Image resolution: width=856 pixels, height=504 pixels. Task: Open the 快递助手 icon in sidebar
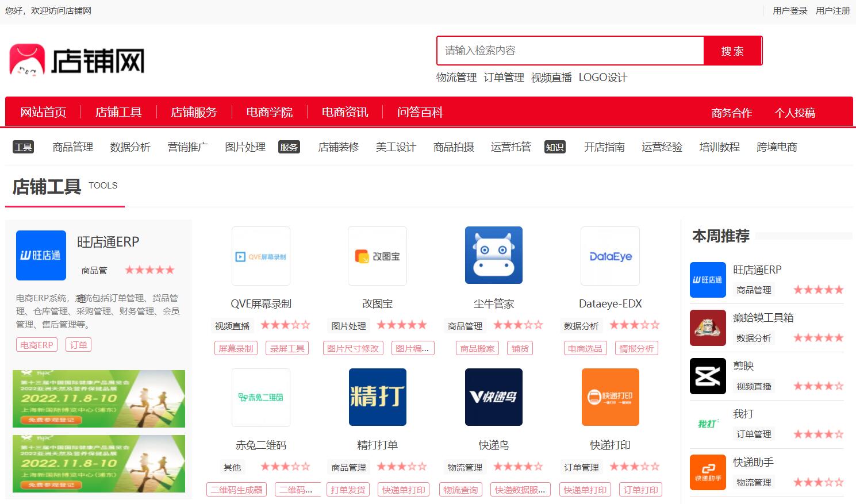(708, 472)
